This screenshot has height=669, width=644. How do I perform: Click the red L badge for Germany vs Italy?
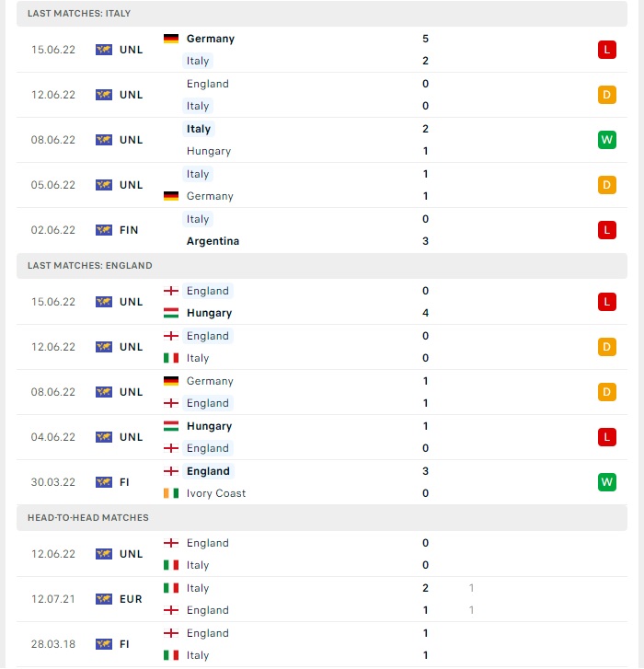coord(606,50)
